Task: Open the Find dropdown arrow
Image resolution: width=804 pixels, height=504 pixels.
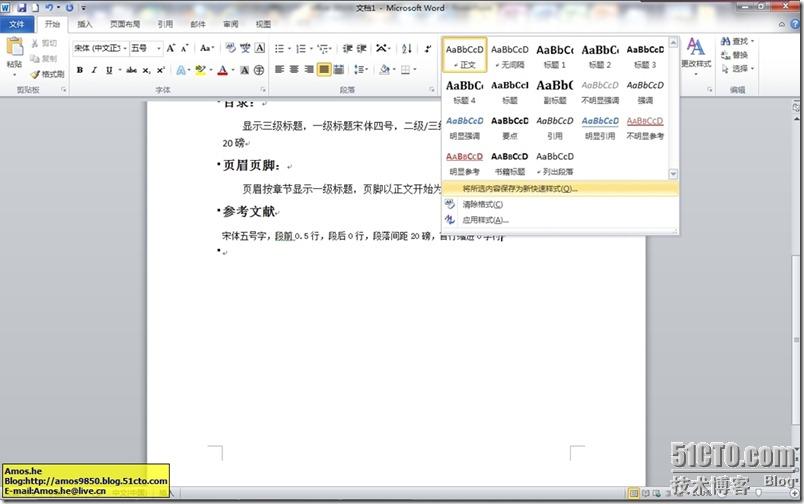Action: (x=752, y=41)
